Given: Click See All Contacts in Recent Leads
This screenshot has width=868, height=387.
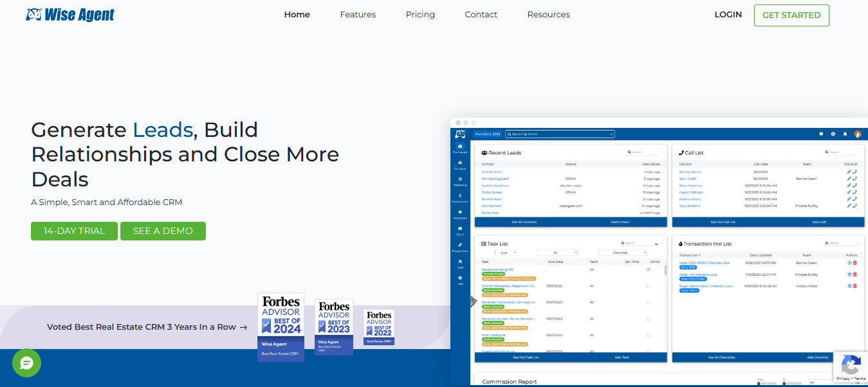Looking at the screenshot, I should 524,222.
